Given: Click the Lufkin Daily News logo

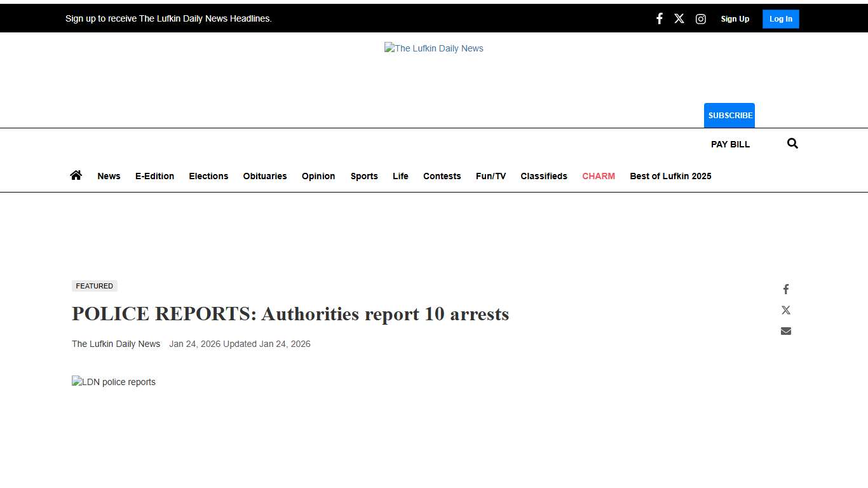Looking at the screenshot, I should click(433, 48).
